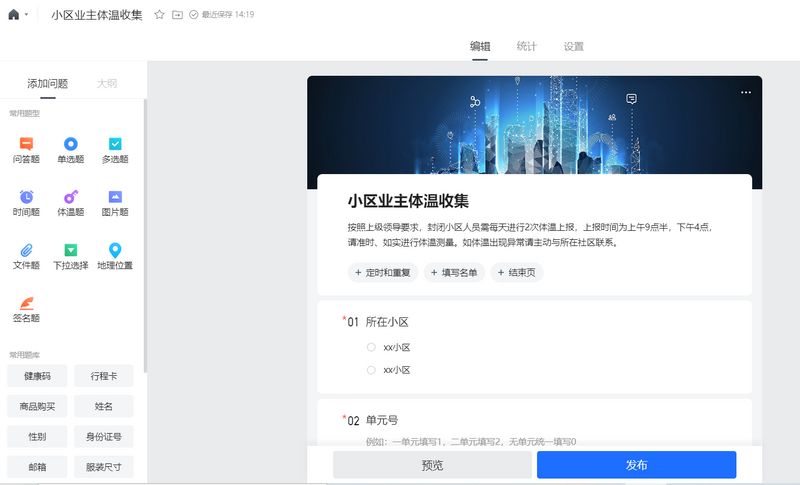Click the 预览 preview button
This screenshot has width=800, height=485.
click(x=432, y=465)
